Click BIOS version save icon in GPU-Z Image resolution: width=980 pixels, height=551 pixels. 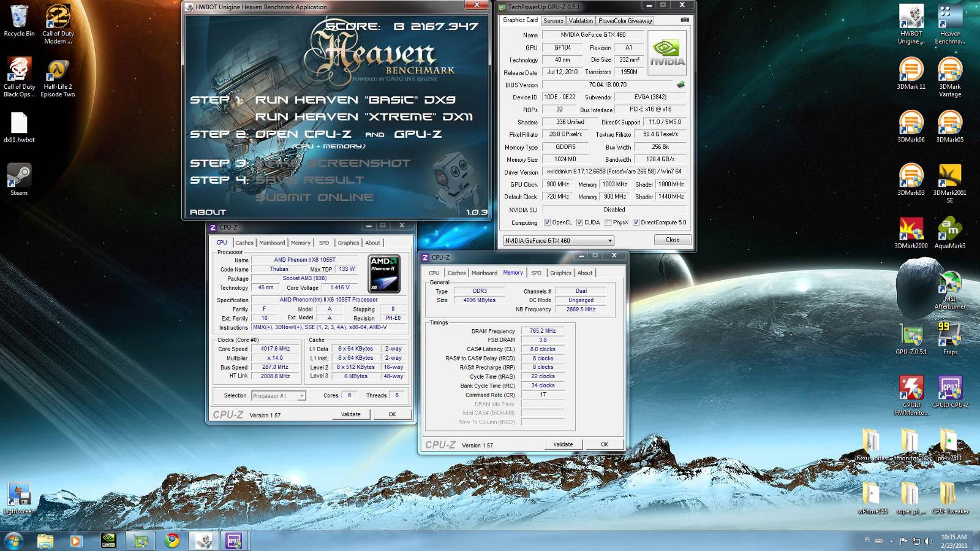(x=680, y=85)
